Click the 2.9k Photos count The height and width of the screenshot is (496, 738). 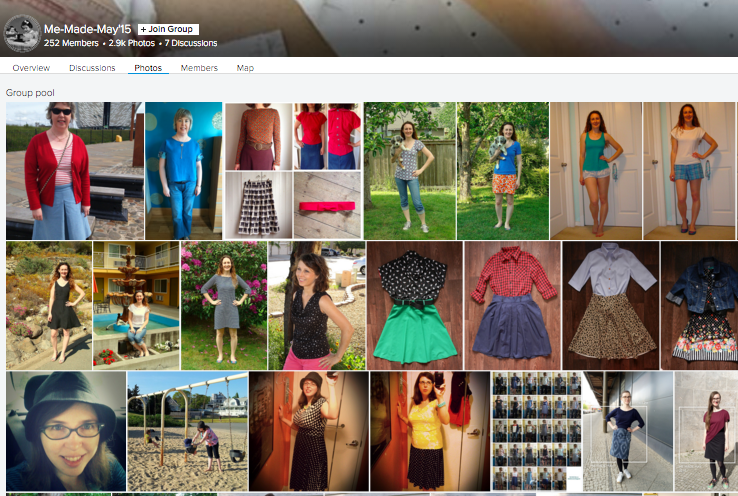click(x=132, y=43)
